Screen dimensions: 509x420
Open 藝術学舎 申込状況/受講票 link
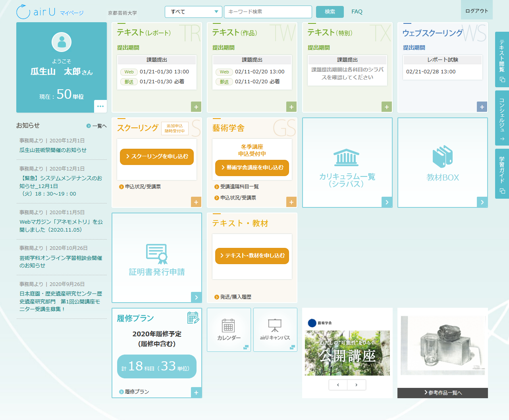(235, 198)
